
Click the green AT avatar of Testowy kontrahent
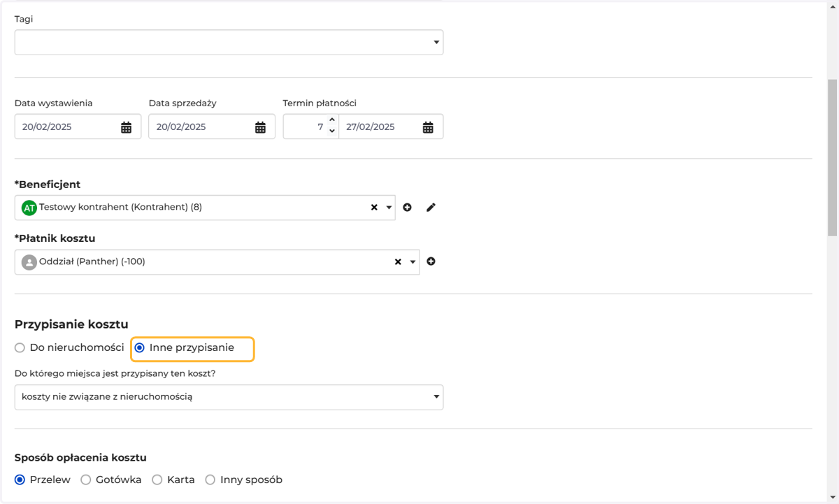tap(29, 208)
